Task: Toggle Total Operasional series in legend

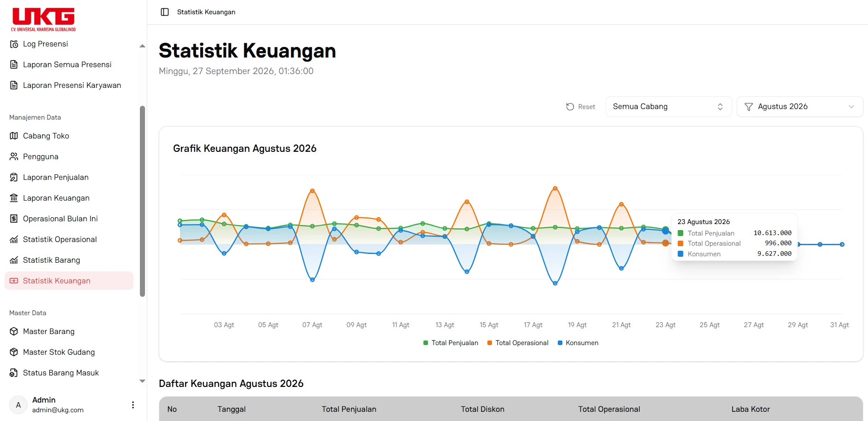Action: 518,343
